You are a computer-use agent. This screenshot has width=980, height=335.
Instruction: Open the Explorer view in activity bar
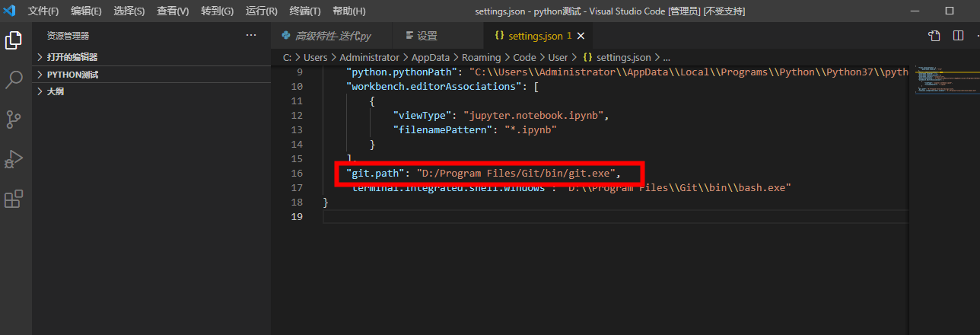(14, 40)
